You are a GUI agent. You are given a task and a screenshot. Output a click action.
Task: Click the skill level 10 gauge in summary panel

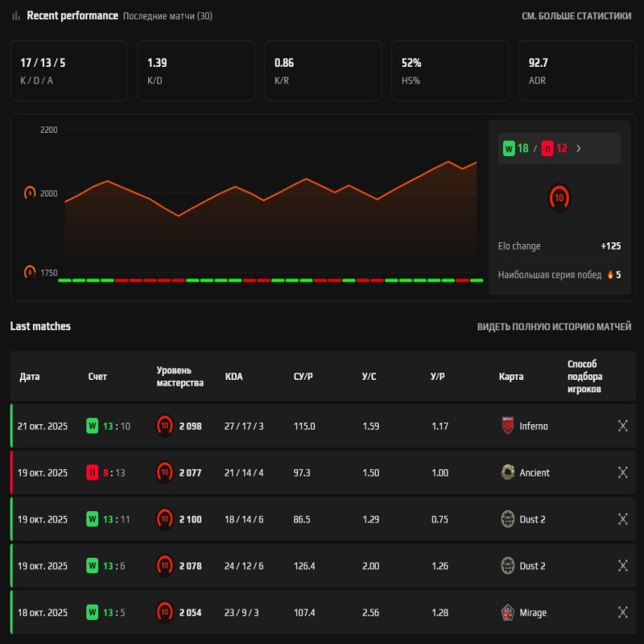(x=559, y=198)
